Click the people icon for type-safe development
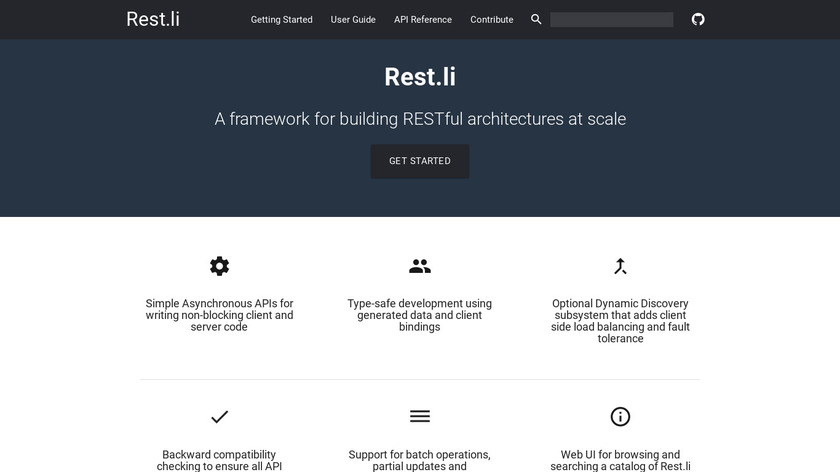The height and width of the screenshot is (472, 840). tap(420, 266)
